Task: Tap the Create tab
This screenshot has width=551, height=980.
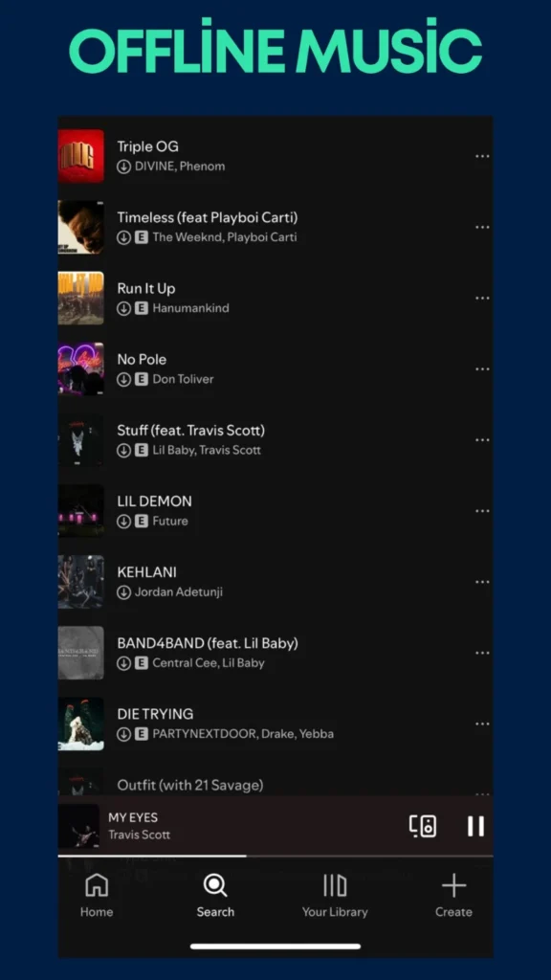Action: click(x=453, y=896)
